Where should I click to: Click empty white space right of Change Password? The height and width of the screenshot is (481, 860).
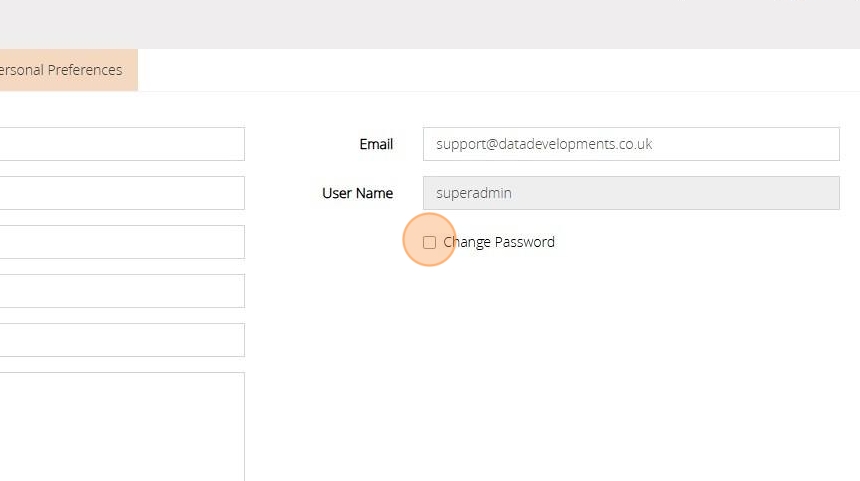coord(720,242)
